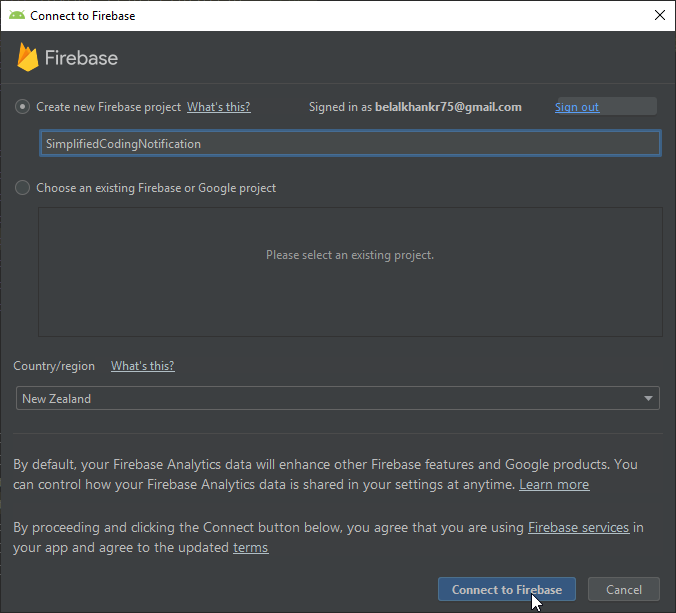Image resolution: width=676 pixels, height=613 pixels.
Task: Select Choose an existing Firebase project radio
Action: 22,188
